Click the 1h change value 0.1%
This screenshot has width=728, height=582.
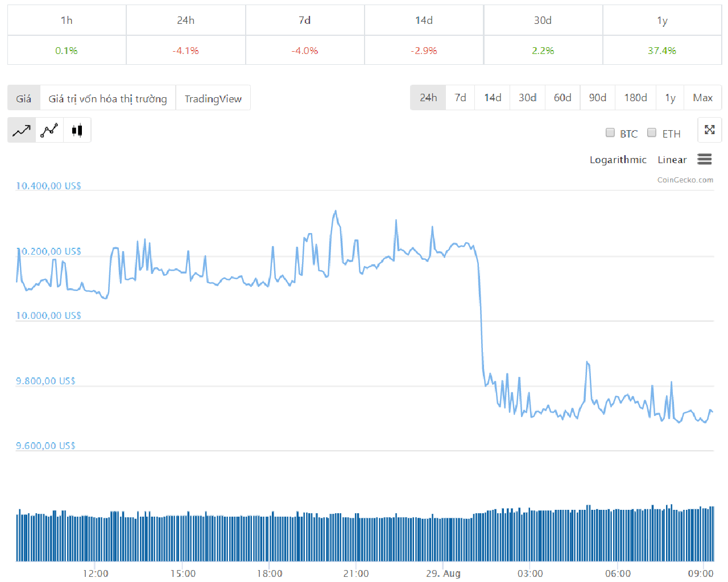tap(67, 51)
